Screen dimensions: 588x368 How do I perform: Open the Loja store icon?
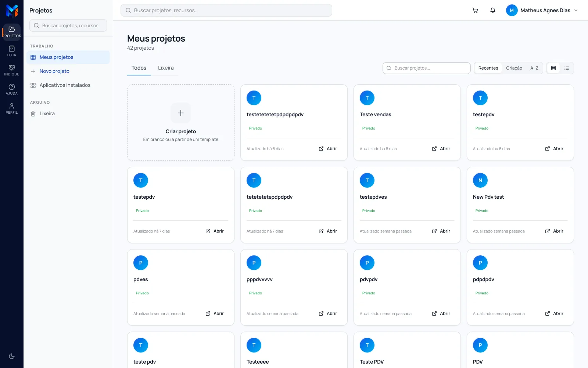click(12, 51)
